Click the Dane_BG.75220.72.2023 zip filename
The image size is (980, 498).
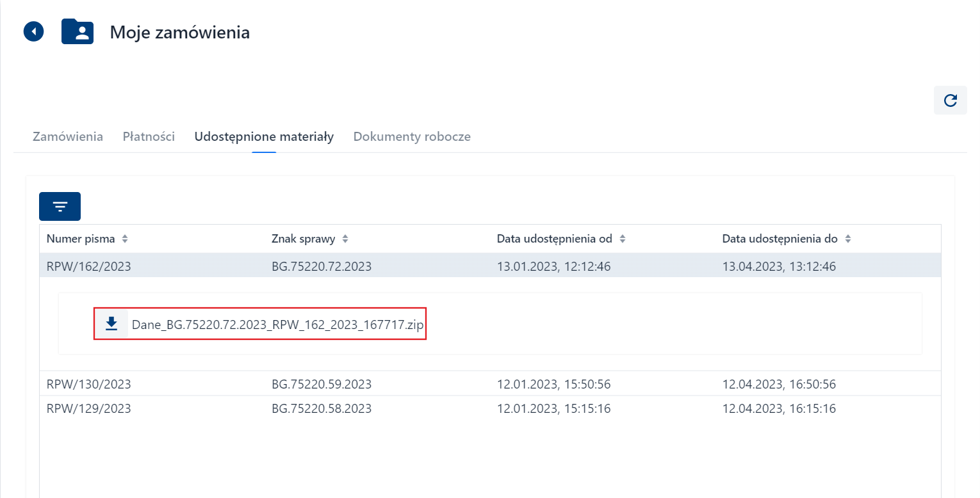[277, 325]
